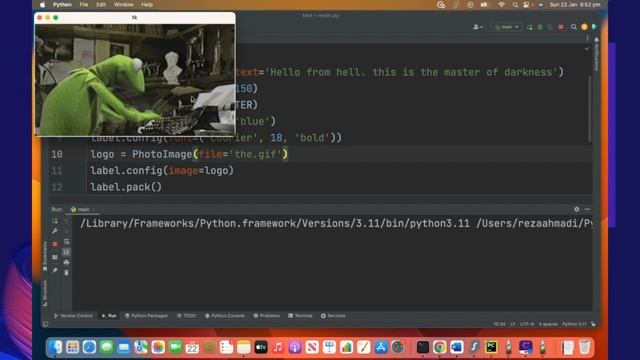640x360 pixels.
Task: Click code line label.pack()
Action: [x=126, y=187]
